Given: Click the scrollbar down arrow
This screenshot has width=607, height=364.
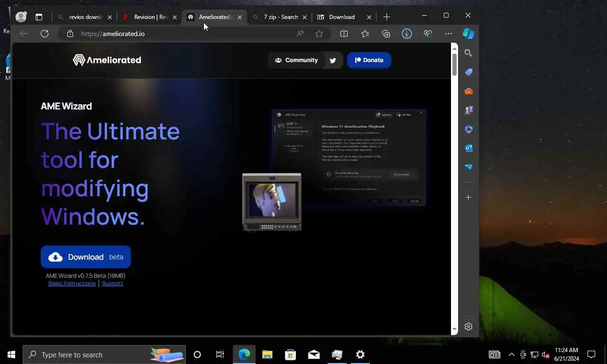Looking at the screenshot, I should coord(454,329).
